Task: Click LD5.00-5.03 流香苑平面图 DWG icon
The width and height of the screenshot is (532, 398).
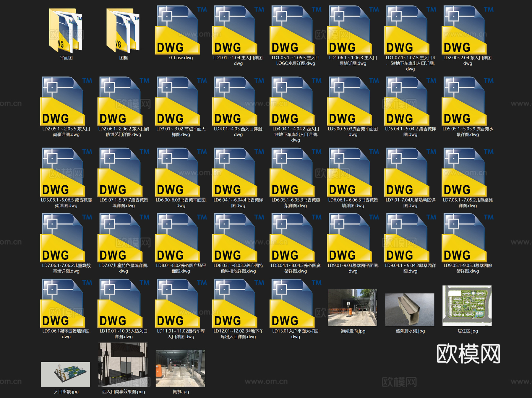Action: click(x=350, y=101)
